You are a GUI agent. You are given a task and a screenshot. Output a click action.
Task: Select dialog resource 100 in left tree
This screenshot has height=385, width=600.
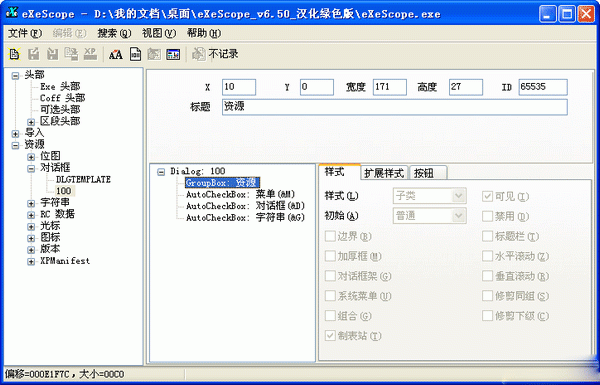[64, 191]
